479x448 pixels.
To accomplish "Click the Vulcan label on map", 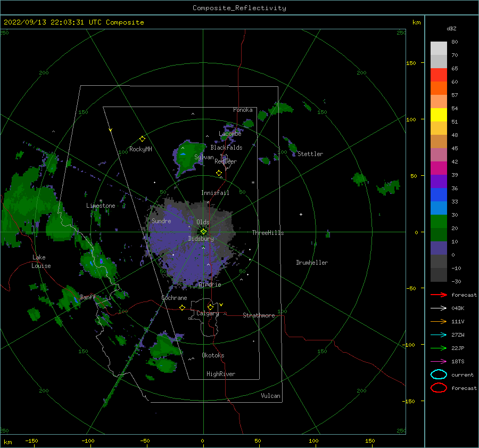I will pos(270,396).
